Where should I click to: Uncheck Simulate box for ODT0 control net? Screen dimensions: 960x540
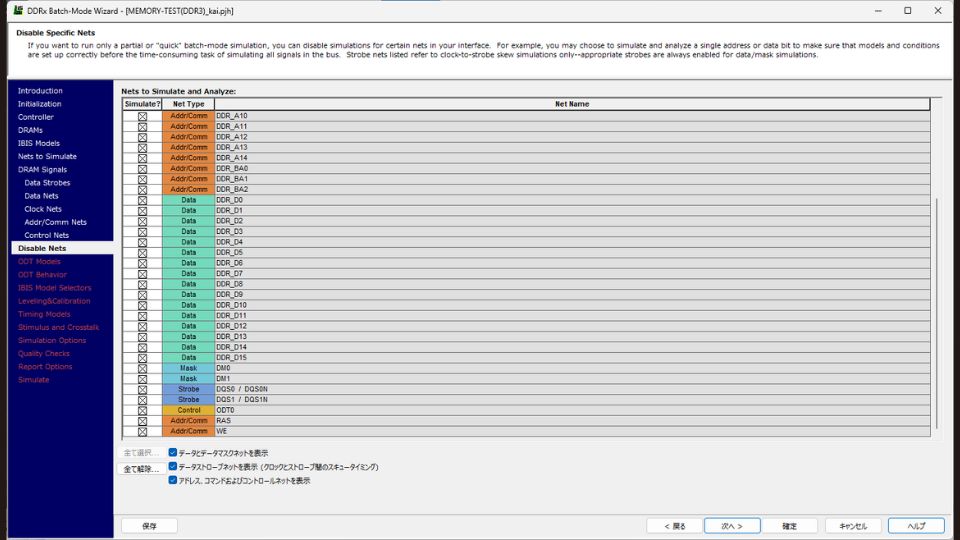(x=142, y=410)
